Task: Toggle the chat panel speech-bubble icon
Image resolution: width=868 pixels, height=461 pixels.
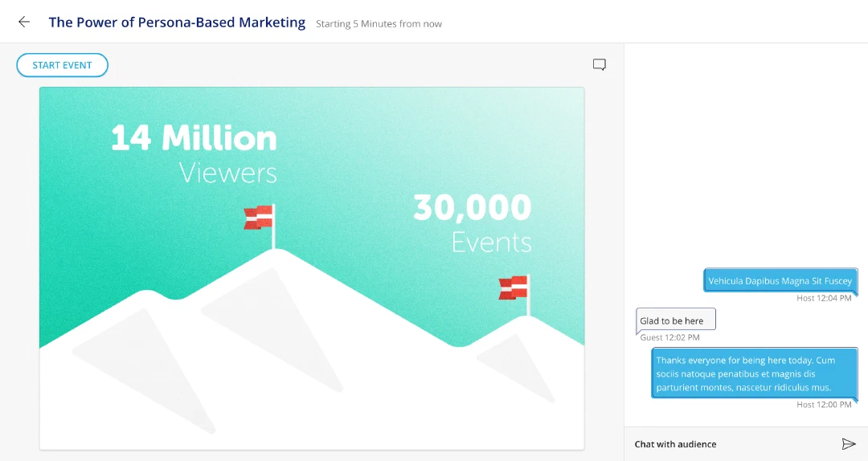Action: [599, 65]
